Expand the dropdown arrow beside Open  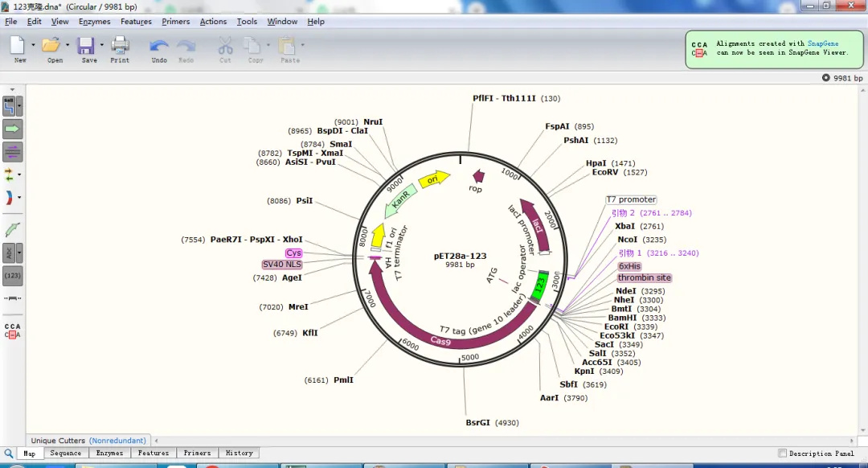coord(68,45)
